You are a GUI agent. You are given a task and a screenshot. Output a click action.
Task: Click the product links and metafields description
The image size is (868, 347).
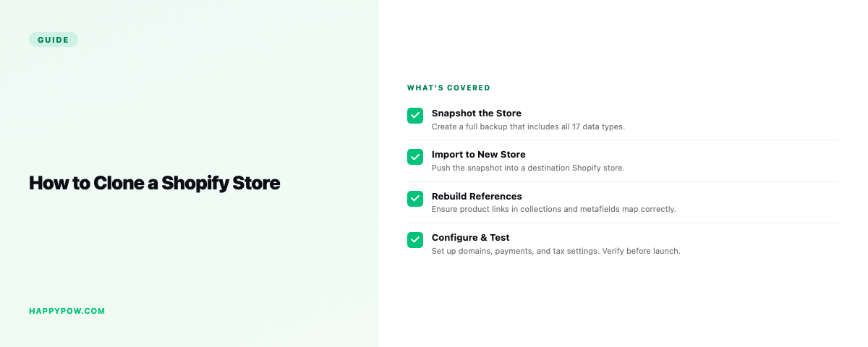[554, 210]
